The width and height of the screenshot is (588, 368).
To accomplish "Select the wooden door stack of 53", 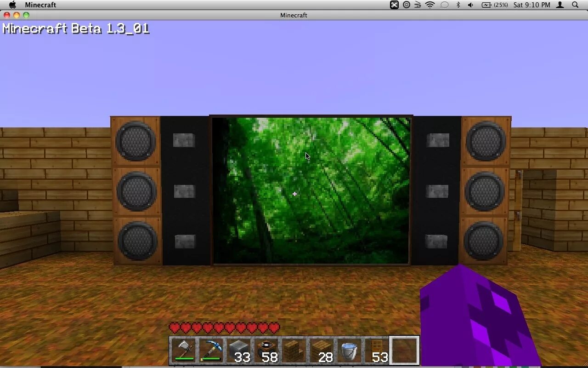I will pos(377,351).
